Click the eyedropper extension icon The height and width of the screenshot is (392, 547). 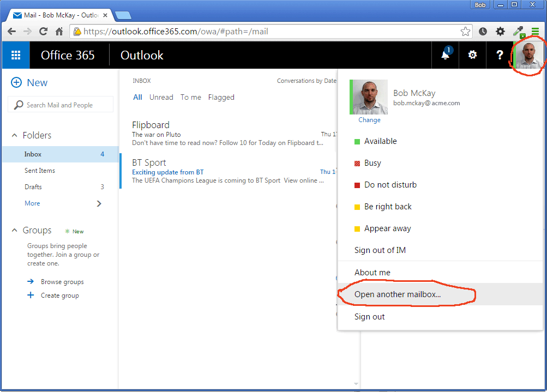click(x=519, y=32)
